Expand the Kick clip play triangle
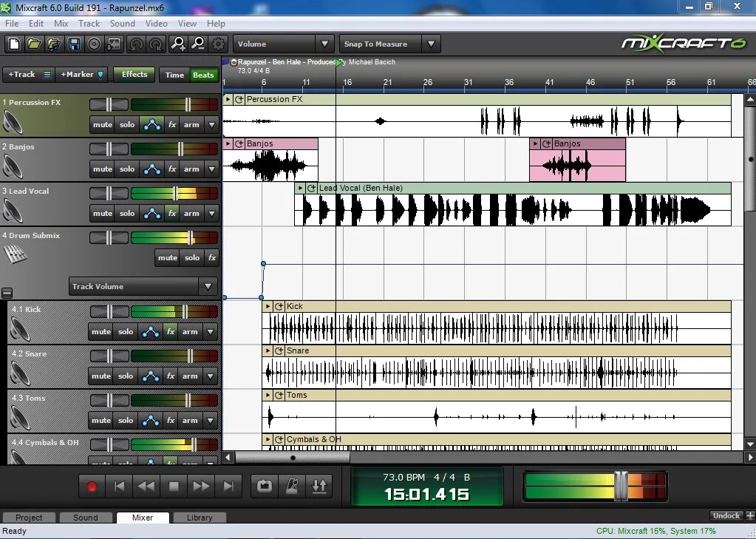 click(x=268, y=306)
